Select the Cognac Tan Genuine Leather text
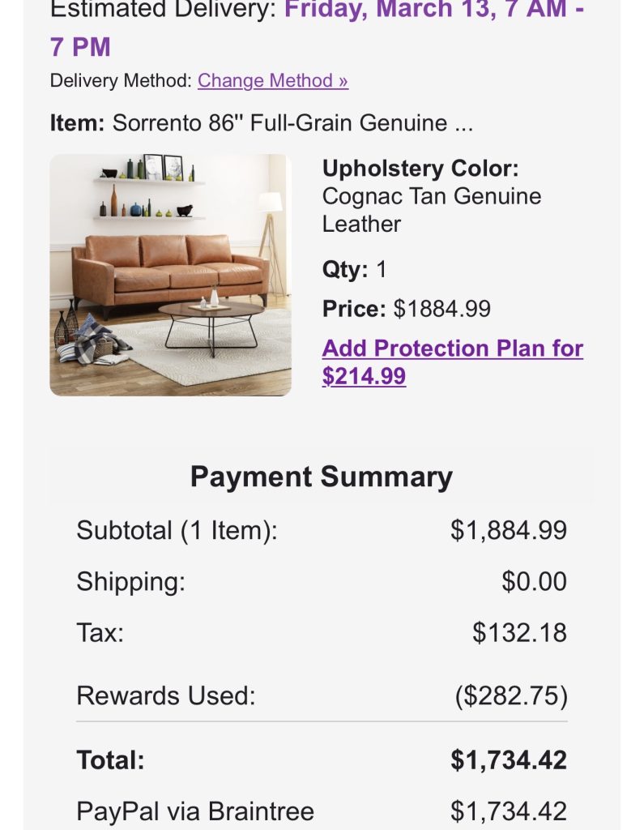 coord(431,210)
